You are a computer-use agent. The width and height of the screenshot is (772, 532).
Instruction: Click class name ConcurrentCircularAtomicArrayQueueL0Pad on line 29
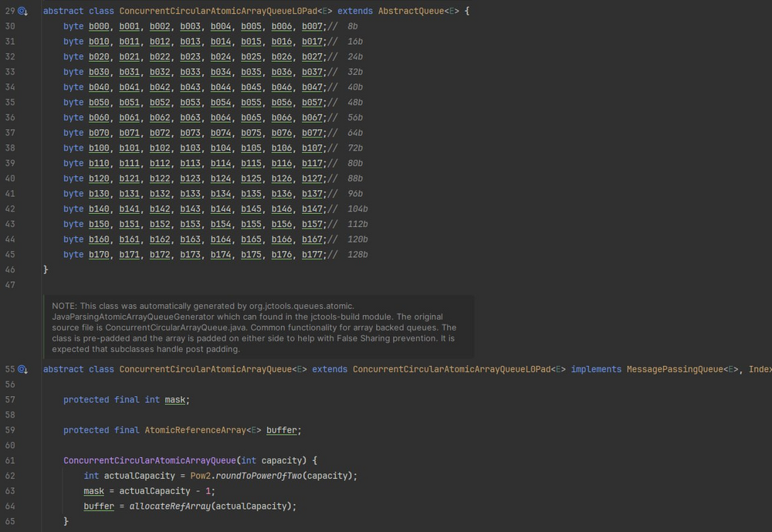click(218, 11)
